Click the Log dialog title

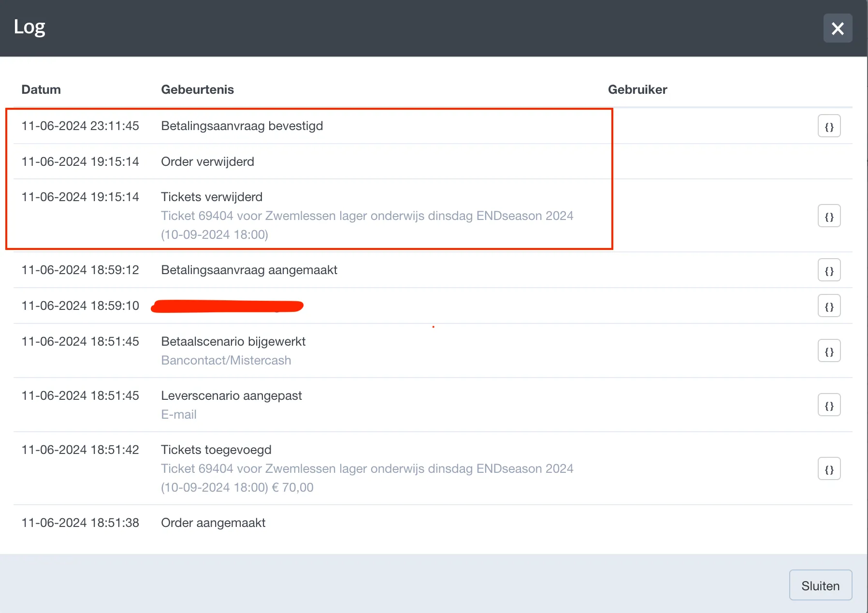click(29, 28)
